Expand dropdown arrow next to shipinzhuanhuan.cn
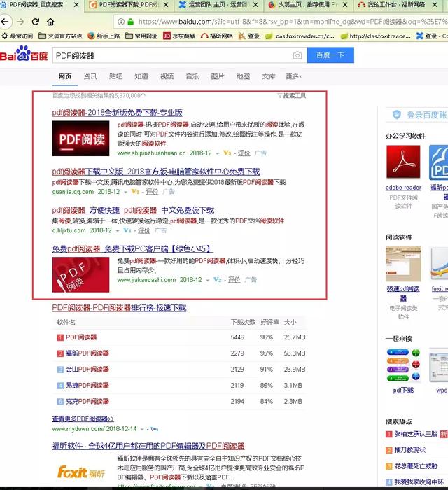 pyautogui.click(x=218, y=153)
